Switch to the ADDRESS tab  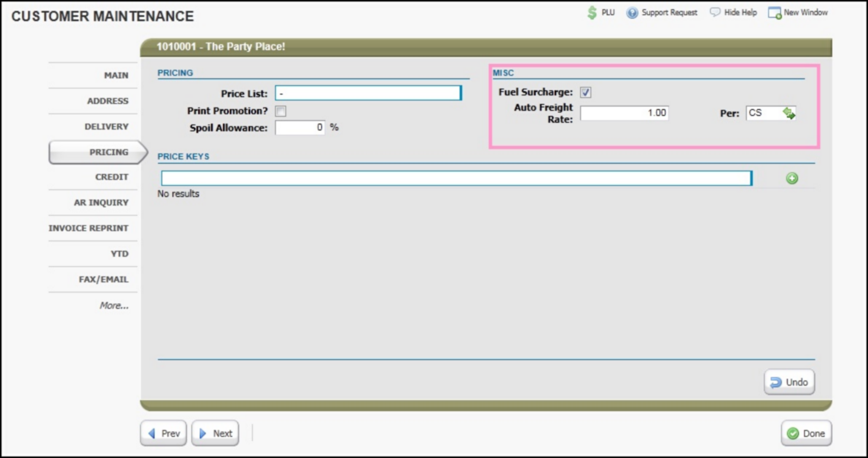[x=108, y=101]
